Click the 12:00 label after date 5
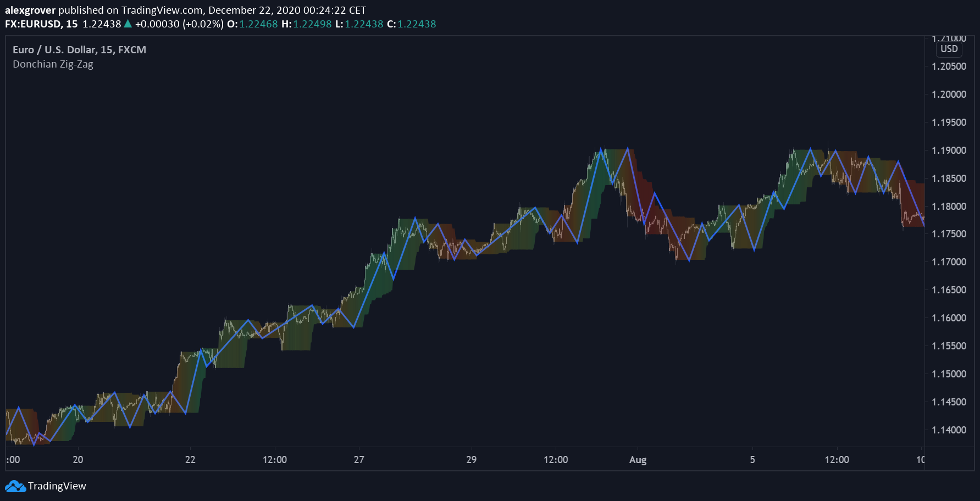The height and width of the screenshot is (501, 980). (837, 460)
